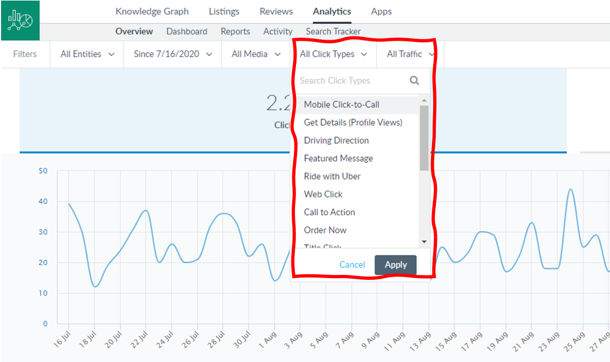
Task: Expand the All Entities filter dropdown
Action: coord(87,54)
